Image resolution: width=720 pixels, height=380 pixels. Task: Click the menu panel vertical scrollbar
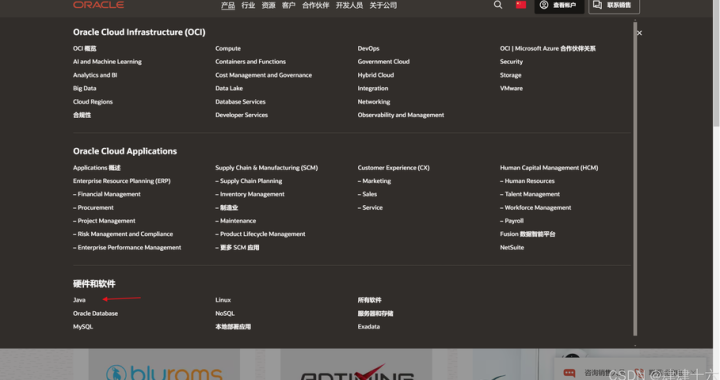click(x=635, y=179)
